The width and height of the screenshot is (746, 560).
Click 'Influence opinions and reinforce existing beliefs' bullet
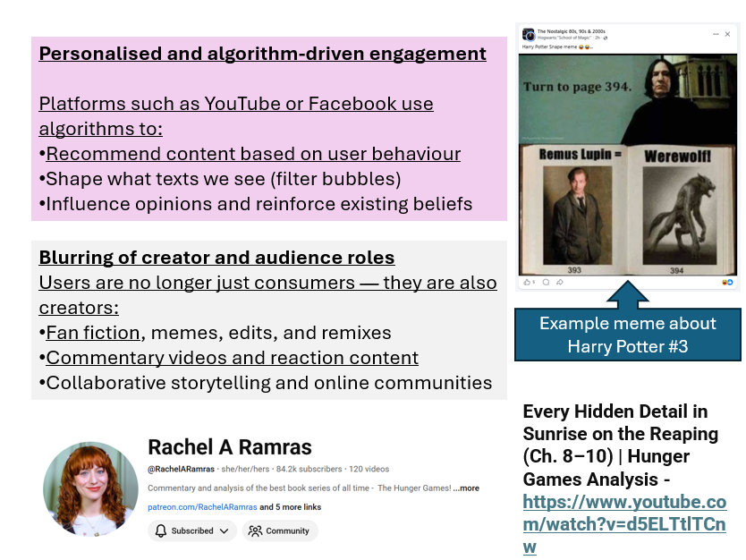pyautogui.click(x=256, y=204)
